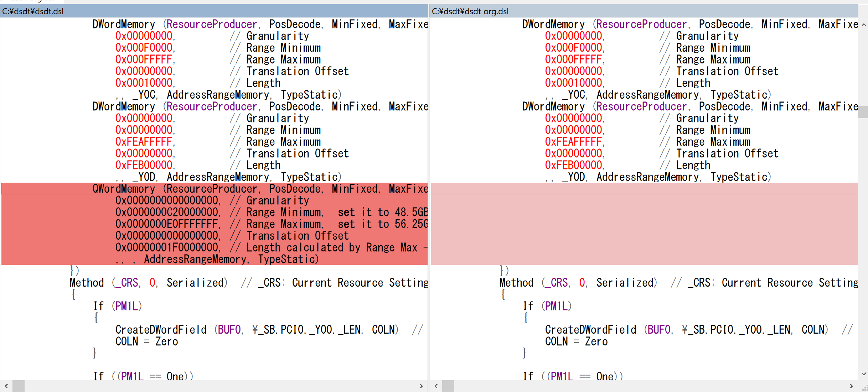Click the DWordMemory line under _Y0C in left pane
868x392 pixels.
[x=260, y=106]
